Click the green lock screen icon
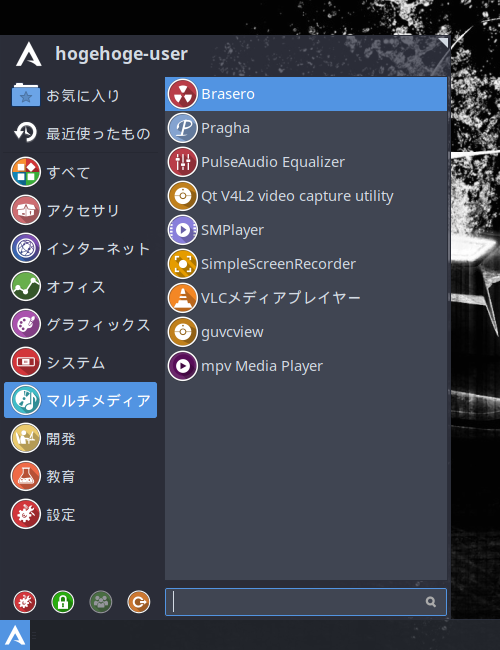Image resolution: width=500 pixels, height=650 pixels. pyautogui.click(x=63, y=601)
